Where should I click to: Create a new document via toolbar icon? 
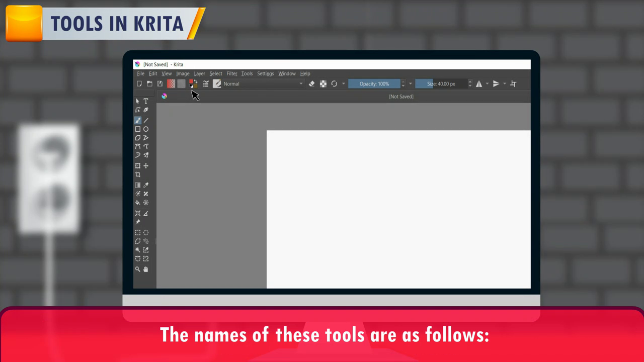(139, 84)
